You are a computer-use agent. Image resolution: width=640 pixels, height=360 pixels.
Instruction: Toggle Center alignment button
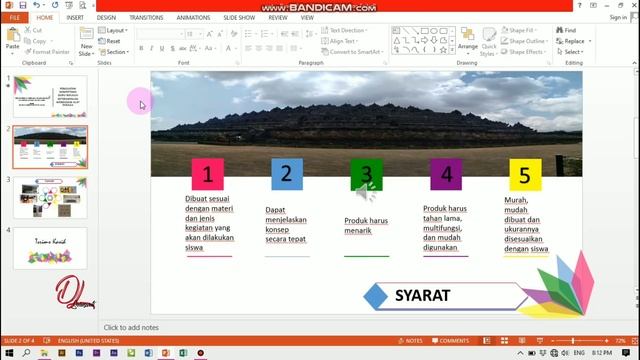(259, 49)
